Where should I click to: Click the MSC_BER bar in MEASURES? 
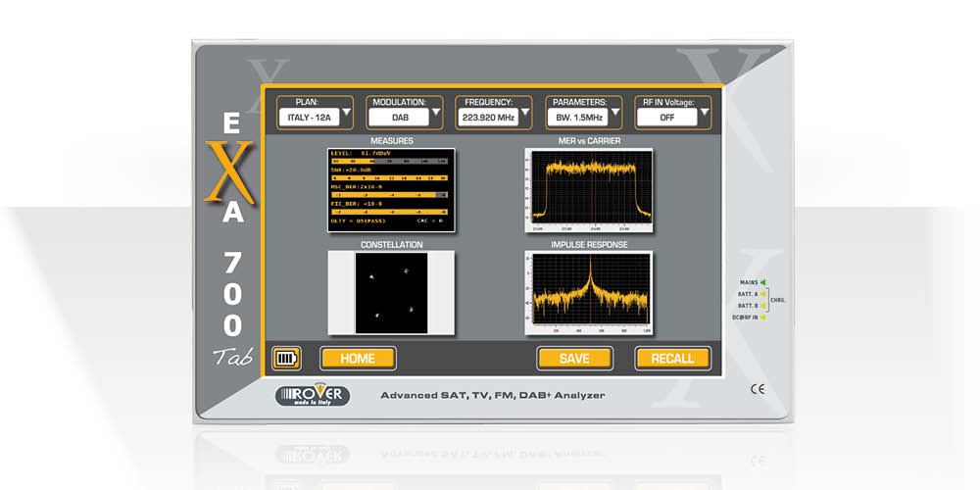coord(389,195)
